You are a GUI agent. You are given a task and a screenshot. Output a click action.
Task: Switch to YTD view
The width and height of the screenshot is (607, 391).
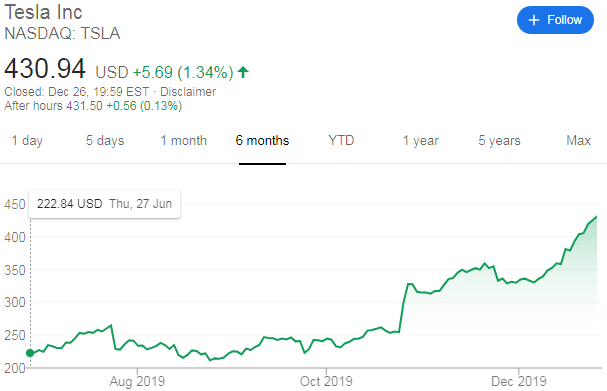point(341,140)
